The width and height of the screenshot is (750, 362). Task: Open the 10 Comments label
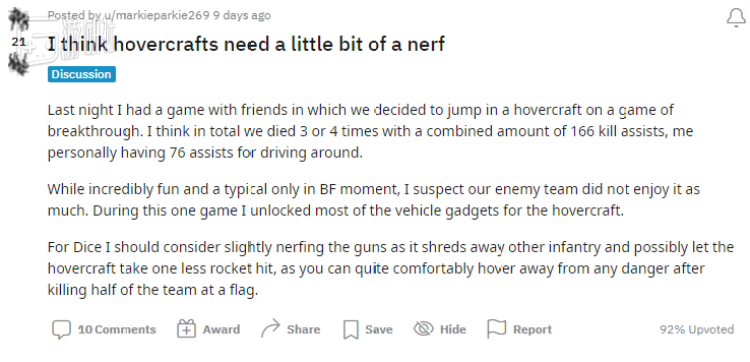pyautogui.click(x=117, y=329)
